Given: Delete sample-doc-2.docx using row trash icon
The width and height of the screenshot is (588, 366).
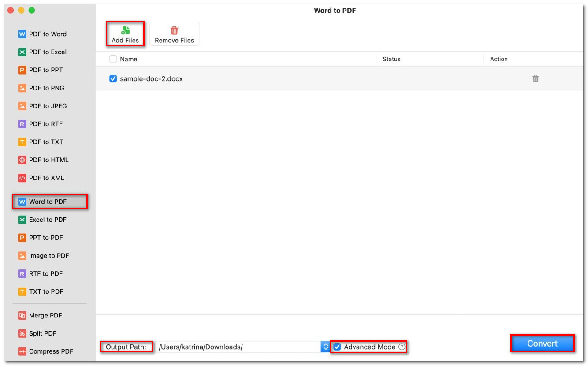Looking at the screenshot, I should pyautogui.click(x=536, y=78).
